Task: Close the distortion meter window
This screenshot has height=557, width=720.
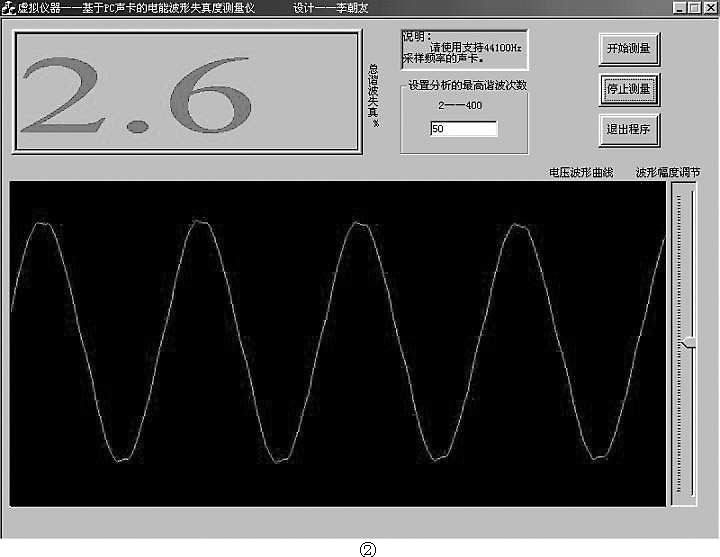Action: [710, 8]
